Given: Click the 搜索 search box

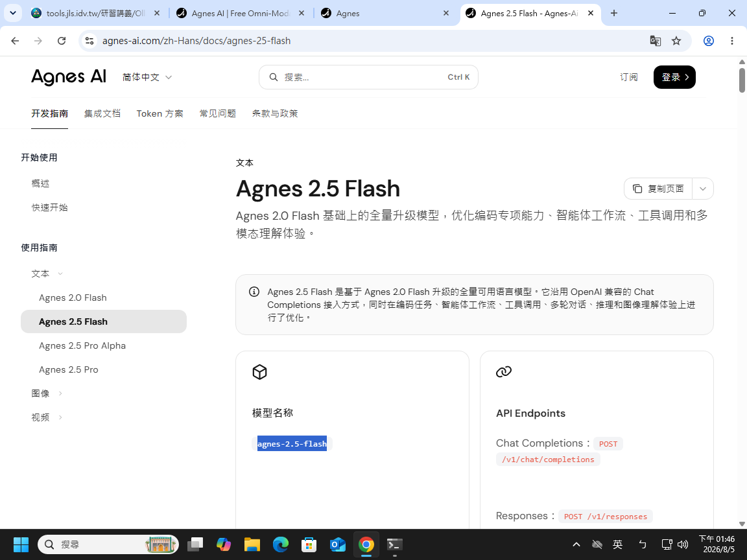Looking at the screenshot, I should point(368,77).
